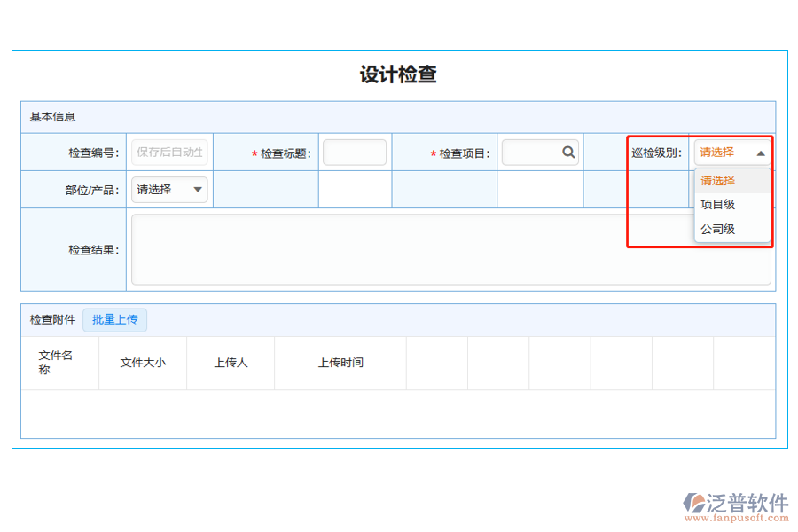Screen dimensions: 798x532
Task: Click the magnifier search icon beside 检查项目
Action: pyautogui.click(x=568, y=152)
